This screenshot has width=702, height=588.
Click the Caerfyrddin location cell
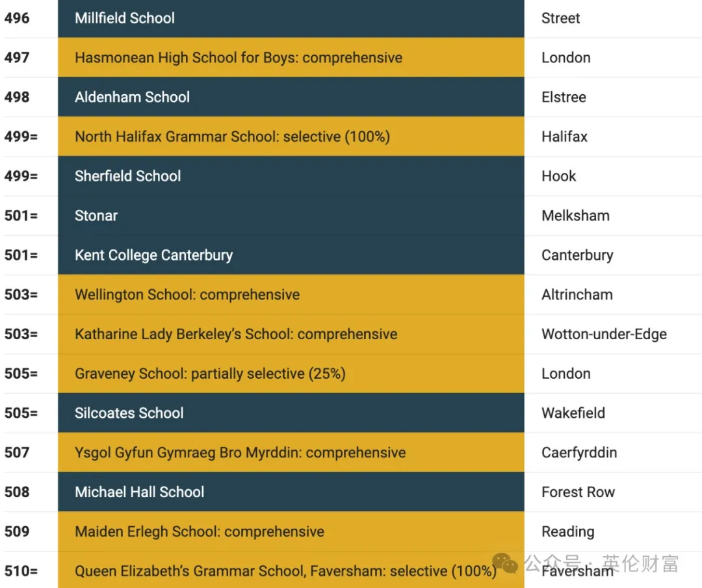[613, 452]
